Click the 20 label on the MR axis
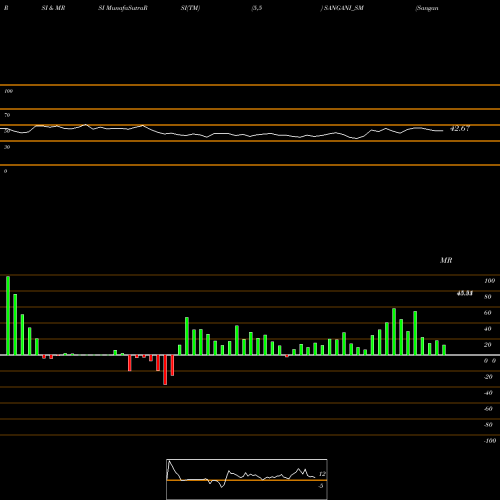 click(x=487, y=345)
